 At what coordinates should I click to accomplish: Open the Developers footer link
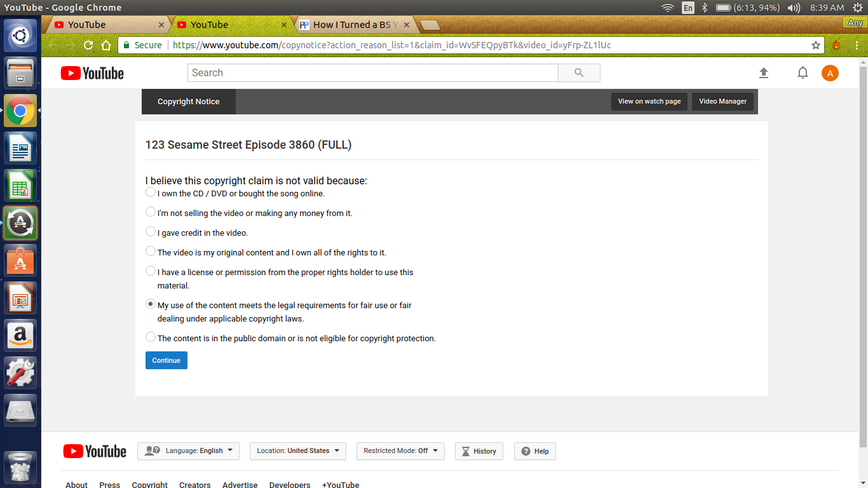click(290, 485)
